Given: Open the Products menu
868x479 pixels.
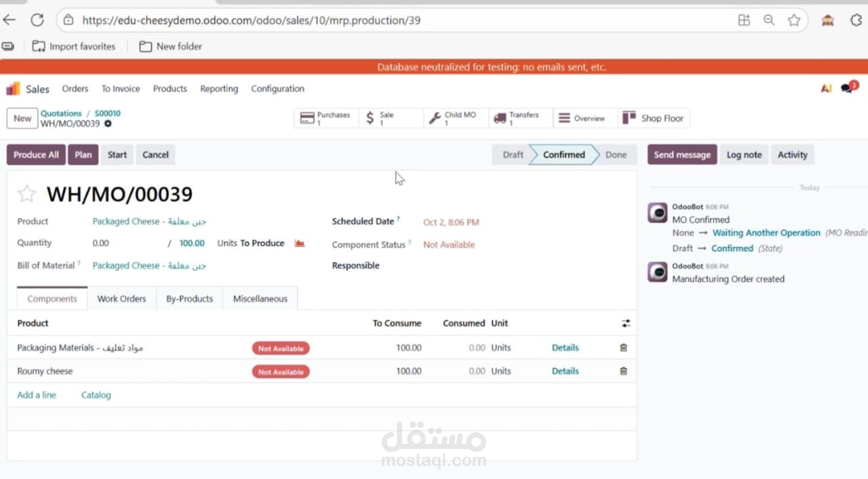Looking at the screenshot, I should [170, 89].
